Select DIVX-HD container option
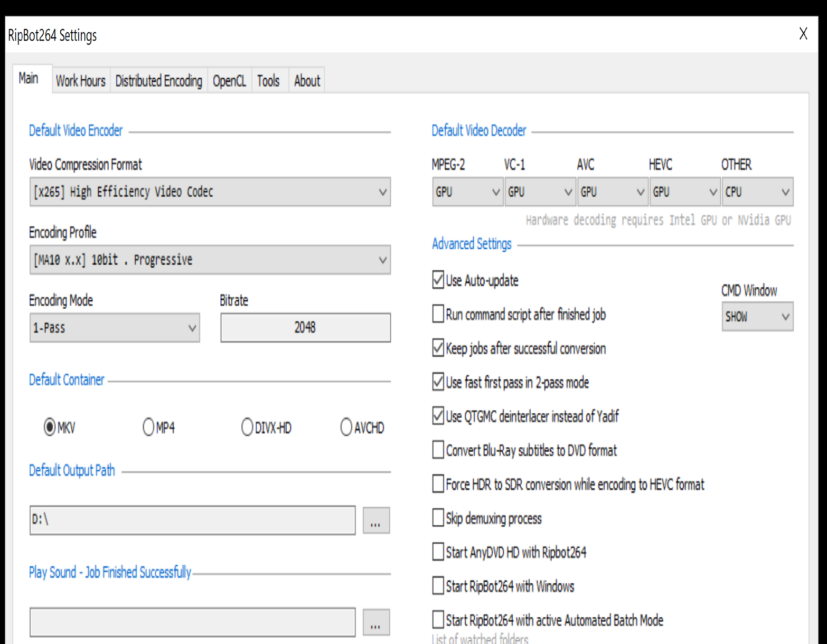 [247, 427]
